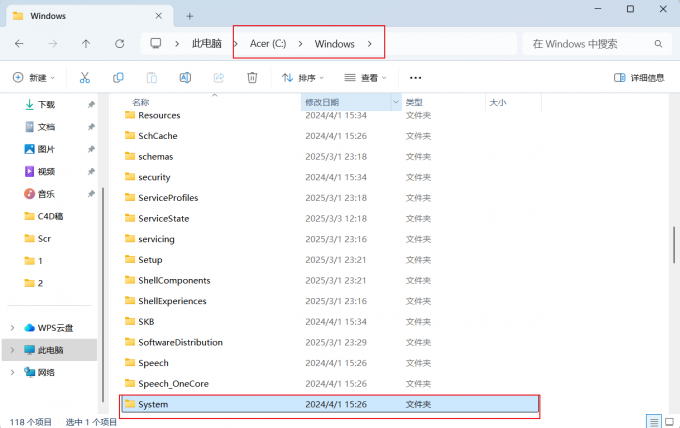
Task: Go up one folder level
Action: pos(86,44)
